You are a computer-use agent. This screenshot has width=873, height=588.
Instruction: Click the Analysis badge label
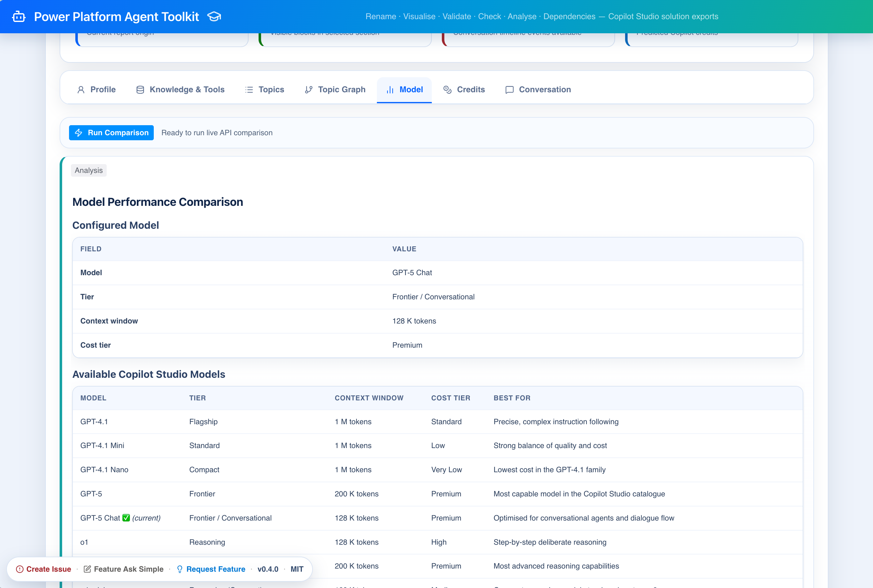[88, 170]
